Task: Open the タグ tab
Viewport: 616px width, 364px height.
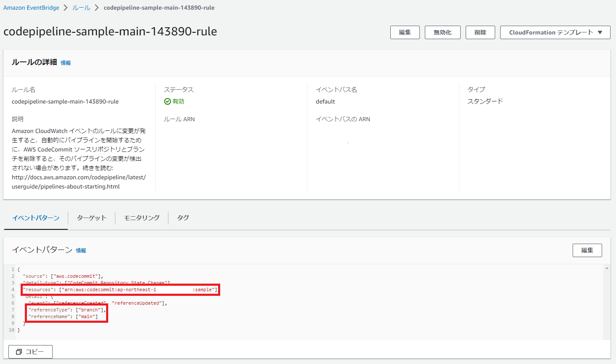Action: (182, 218)
